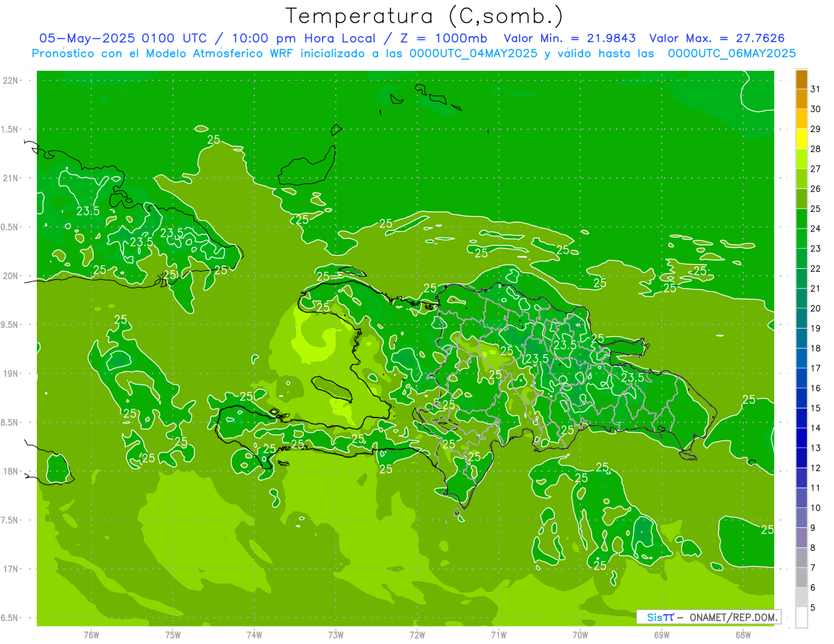Click the '31' label on the color scale
Viewport: 834px width, 644px height.
(815, 90)
